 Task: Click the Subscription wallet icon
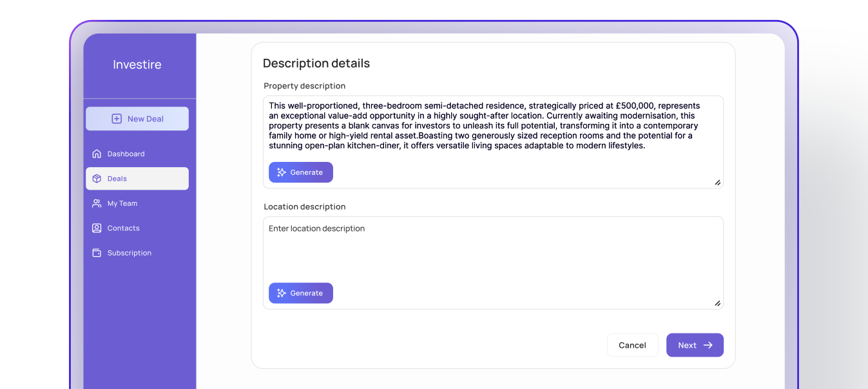click(97, 253)
